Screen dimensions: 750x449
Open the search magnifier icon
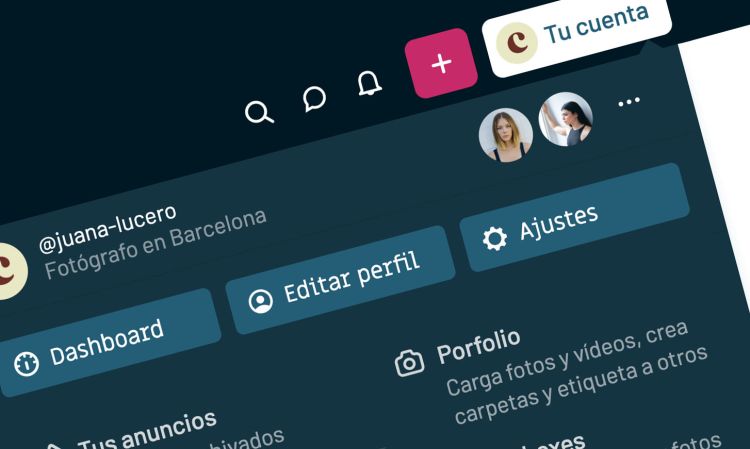(x=259, y=113)
